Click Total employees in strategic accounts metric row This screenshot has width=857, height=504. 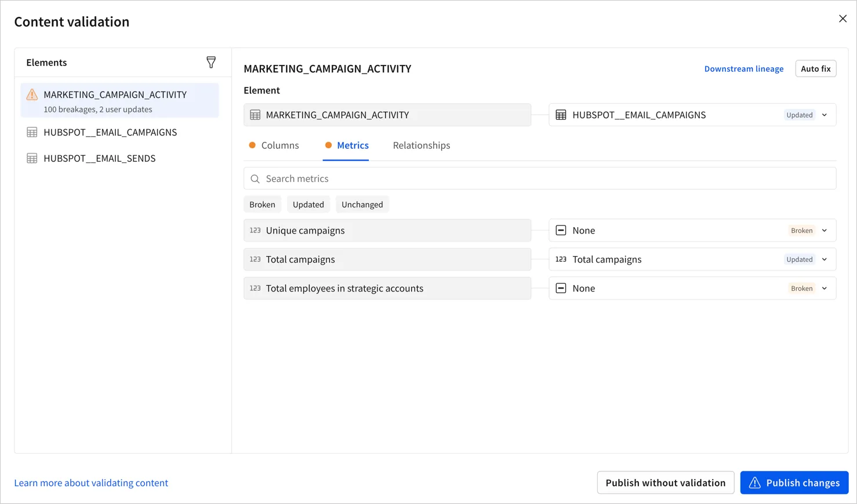click(x=387, y=288)
